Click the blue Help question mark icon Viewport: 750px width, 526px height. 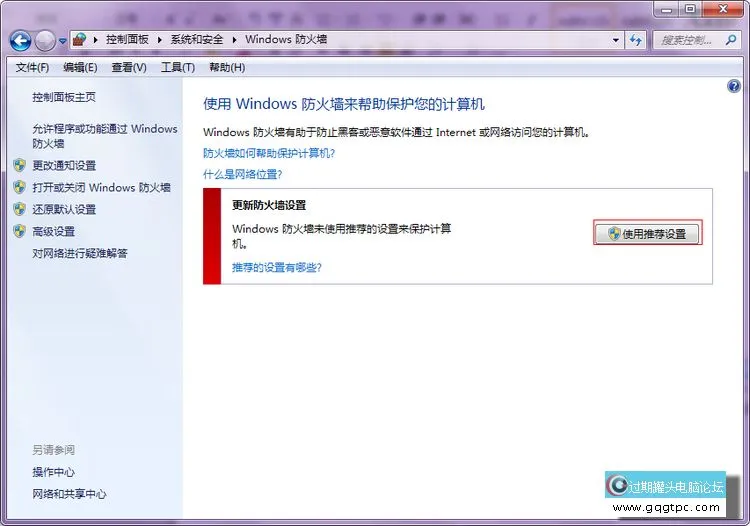click(734, 87)
